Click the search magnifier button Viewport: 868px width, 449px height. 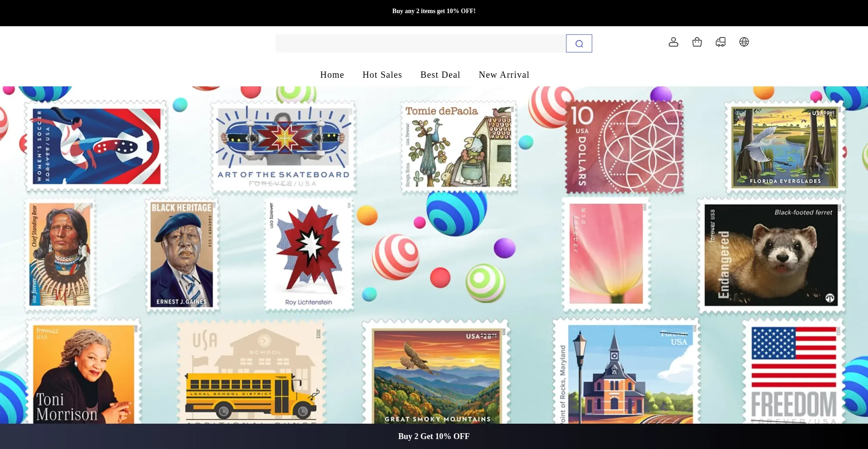pyautogui.click(x=579, y=43)
